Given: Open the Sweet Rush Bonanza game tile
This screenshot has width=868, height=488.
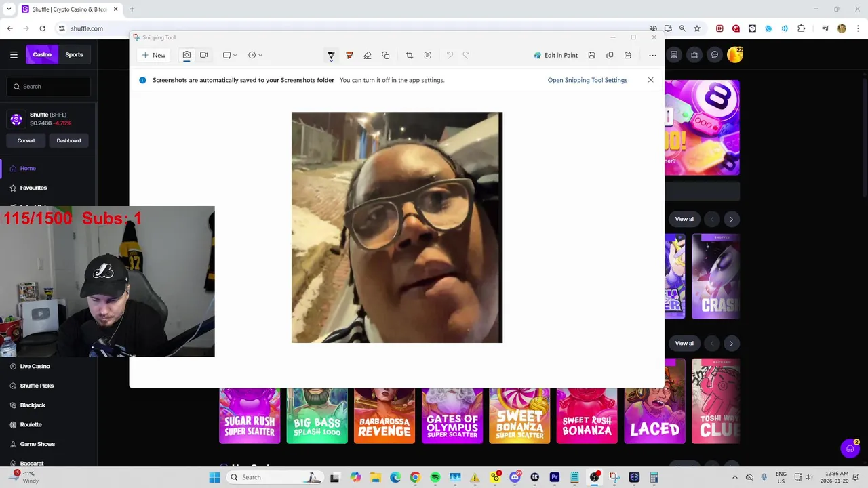Looking at the screenshot, I should click(587, 415).
